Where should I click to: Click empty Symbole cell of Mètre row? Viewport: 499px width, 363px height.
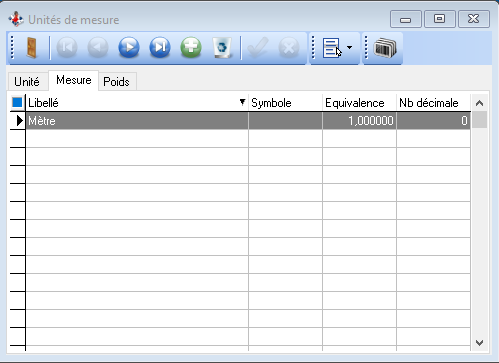click(286, 121)
